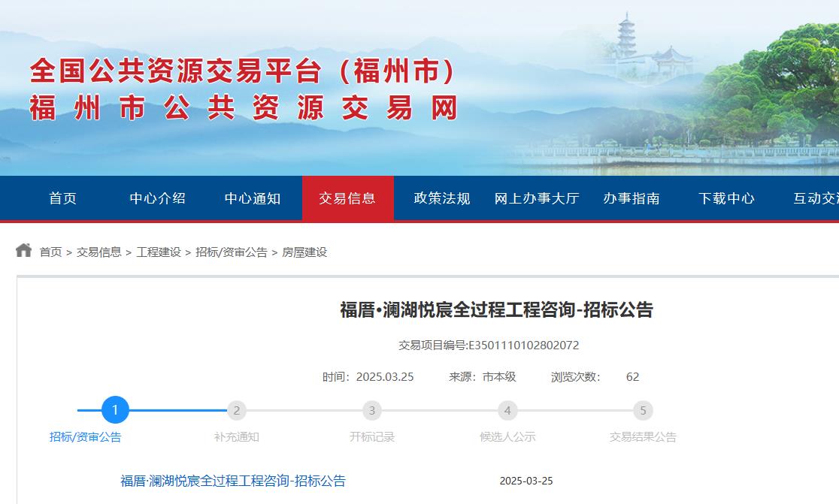Viewport: 839px width, 504px height.
Task: Click the date 2025.03.25 beside 时间
Action: pos(385,377)
